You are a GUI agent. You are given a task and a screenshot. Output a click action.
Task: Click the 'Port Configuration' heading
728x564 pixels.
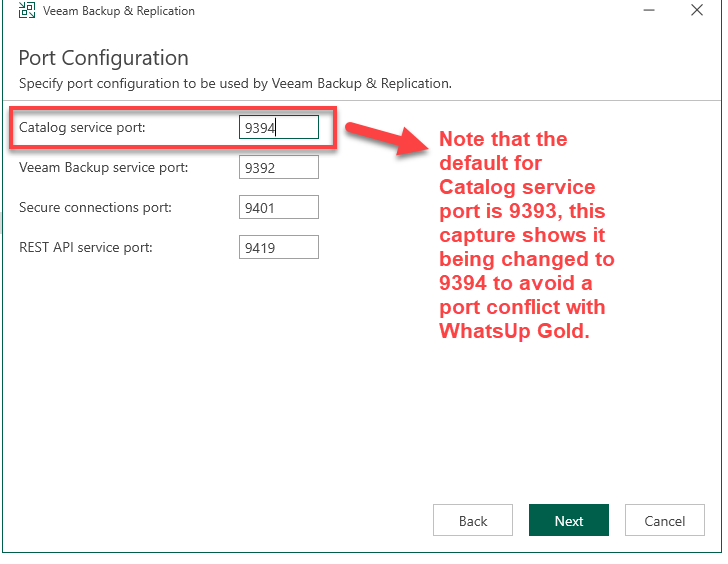(x=104, y=58)
